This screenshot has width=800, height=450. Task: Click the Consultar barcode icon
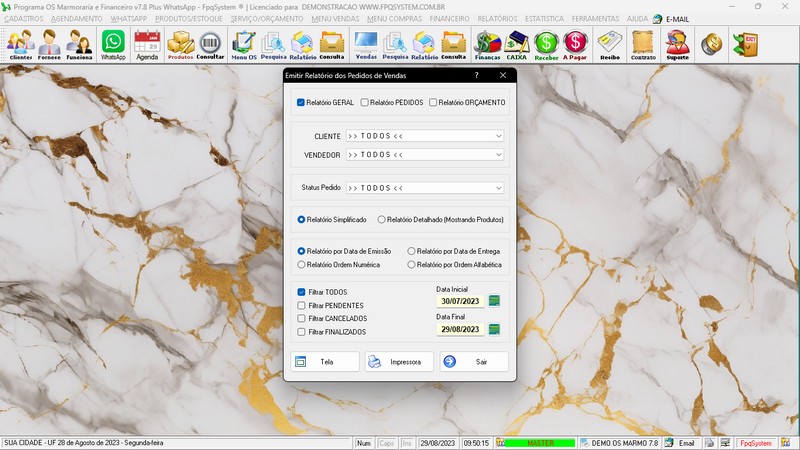pos(210,45)
